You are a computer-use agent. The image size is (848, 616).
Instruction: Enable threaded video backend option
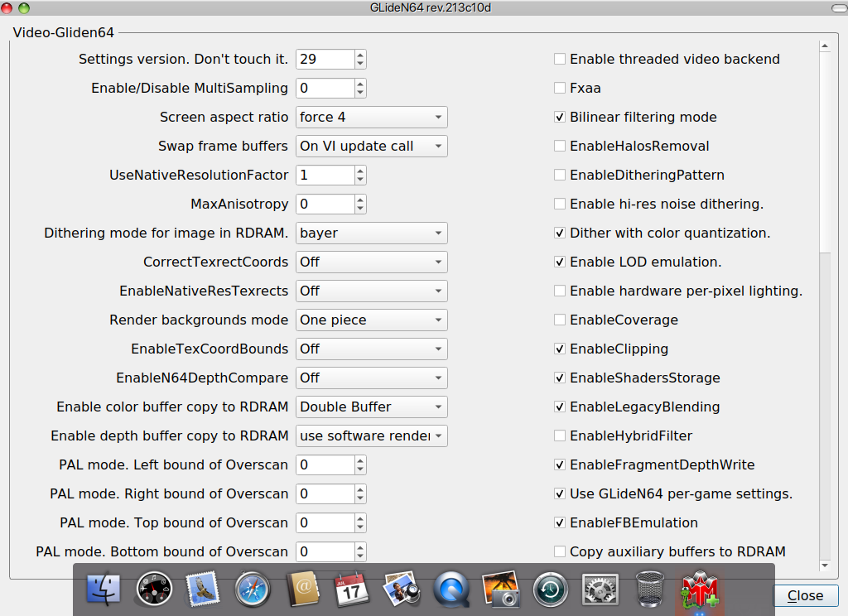[x=561, y=59]
